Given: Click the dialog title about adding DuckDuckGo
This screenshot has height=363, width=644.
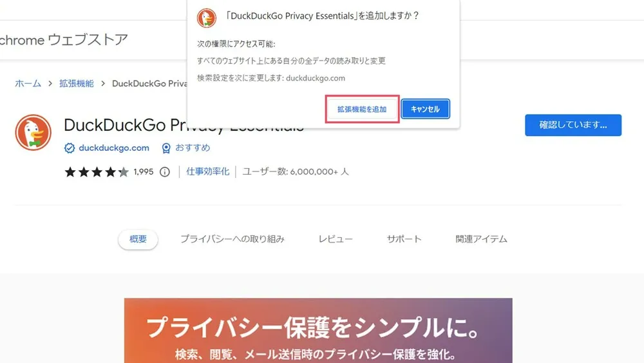Looking at the screenshot, I should [323, 16].
